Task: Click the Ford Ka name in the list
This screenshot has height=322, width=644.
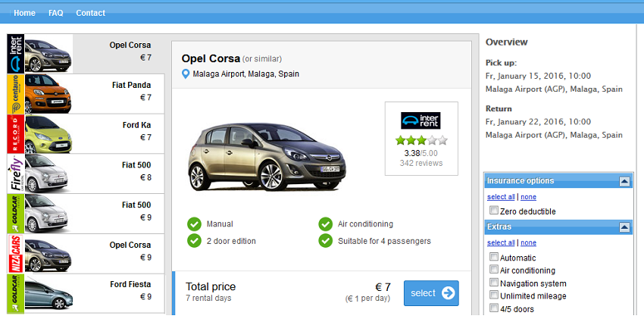Action: point(137,125)
